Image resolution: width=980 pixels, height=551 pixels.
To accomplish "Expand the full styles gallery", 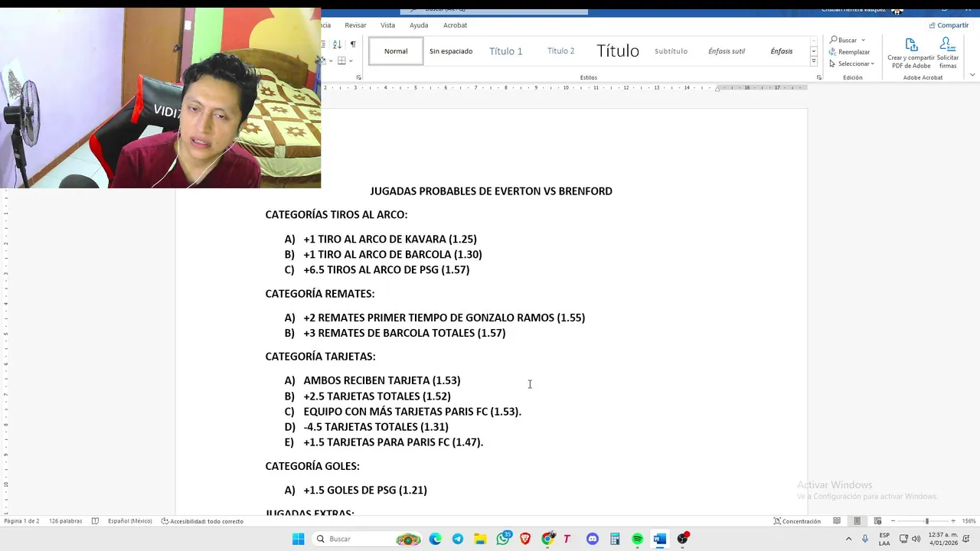I will 813,63.
